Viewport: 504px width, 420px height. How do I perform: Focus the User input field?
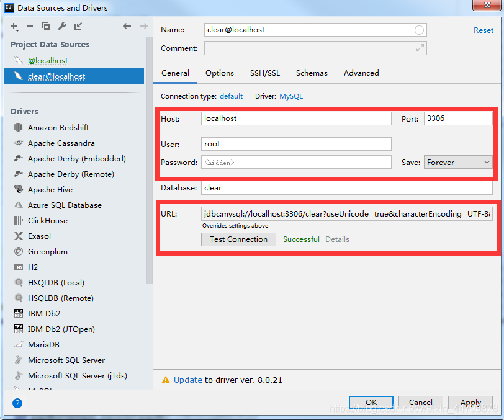pos(296,144)
